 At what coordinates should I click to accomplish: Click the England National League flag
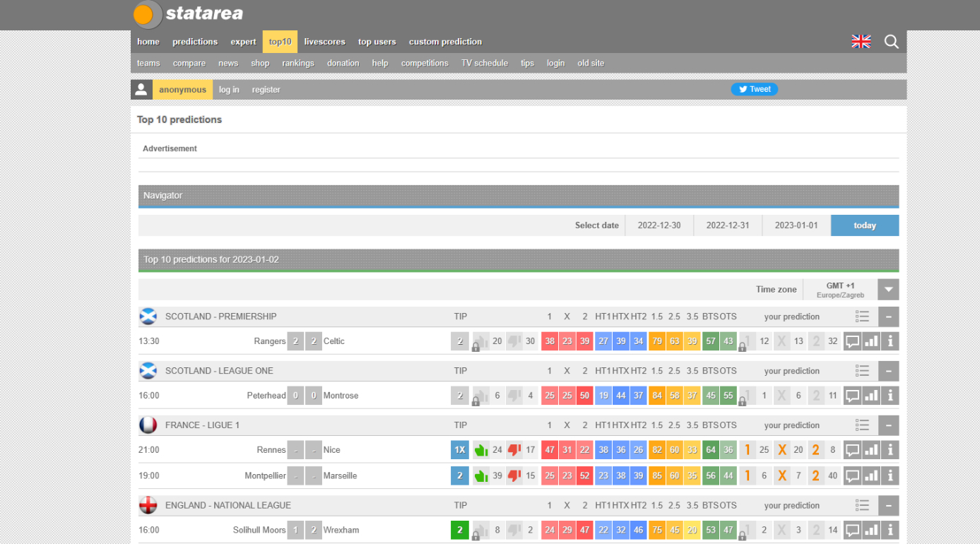148,505
